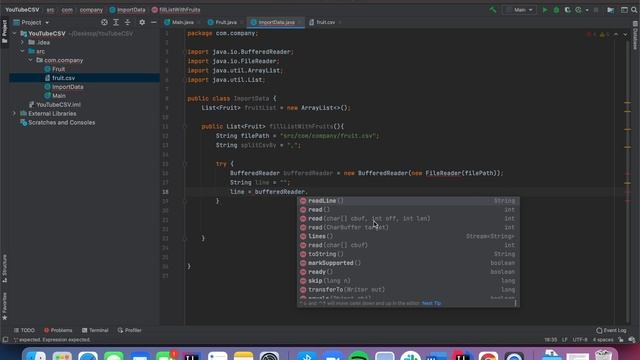Open the profiler dropdown arrow beside the stop button

pyautogui.click(x=587, y=10)
